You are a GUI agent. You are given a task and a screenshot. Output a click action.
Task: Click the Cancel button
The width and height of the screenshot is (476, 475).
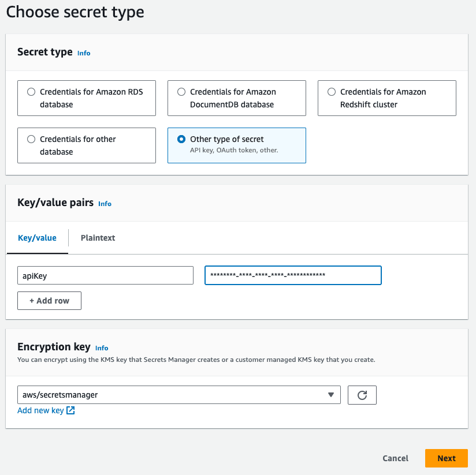coord(395,458)
